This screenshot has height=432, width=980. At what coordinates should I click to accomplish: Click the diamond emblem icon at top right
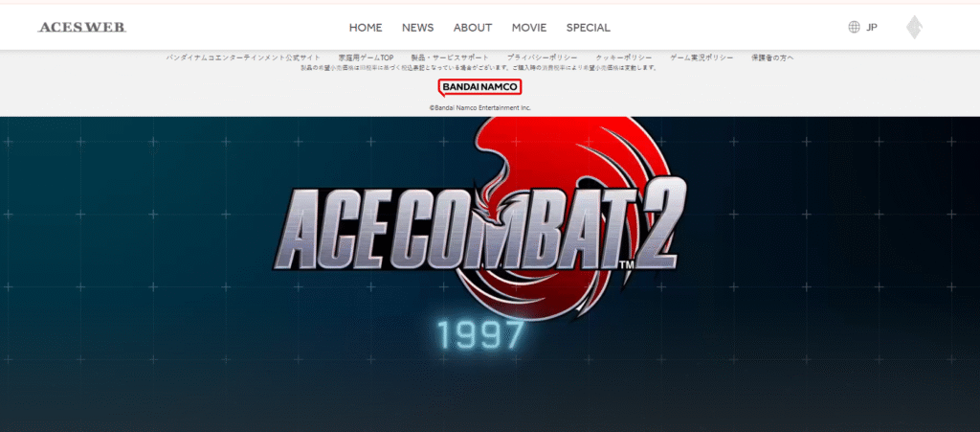point(914,27)
